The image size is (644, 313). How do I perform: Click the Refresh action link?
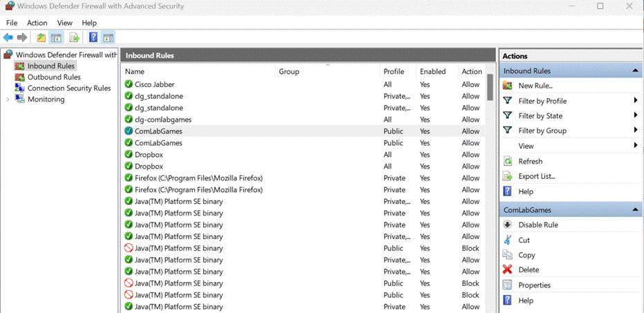pos(530,162)
